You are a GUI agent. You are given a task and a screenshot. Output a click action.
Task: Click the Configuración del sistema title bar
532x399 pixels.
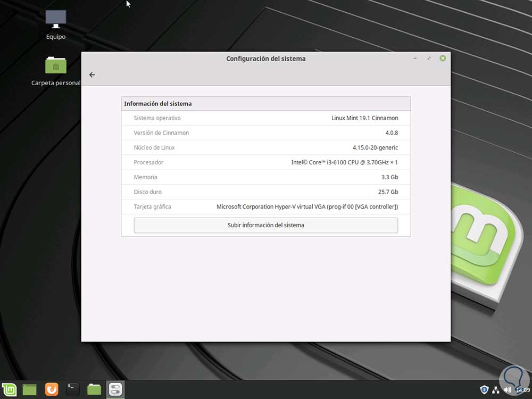(265, 59)
